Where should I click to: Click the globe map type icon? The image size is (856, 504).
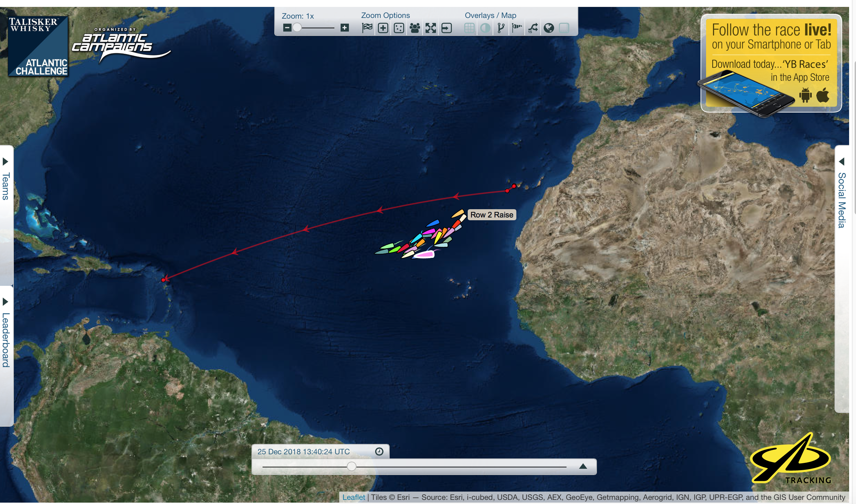point(549,28)
